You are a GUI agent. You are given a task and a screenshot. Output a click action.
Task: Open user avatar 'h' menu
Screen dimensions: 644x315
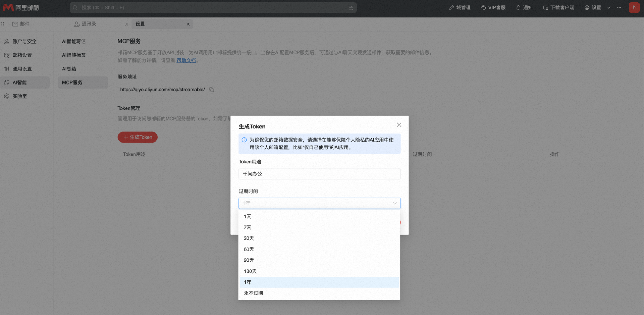634,7
